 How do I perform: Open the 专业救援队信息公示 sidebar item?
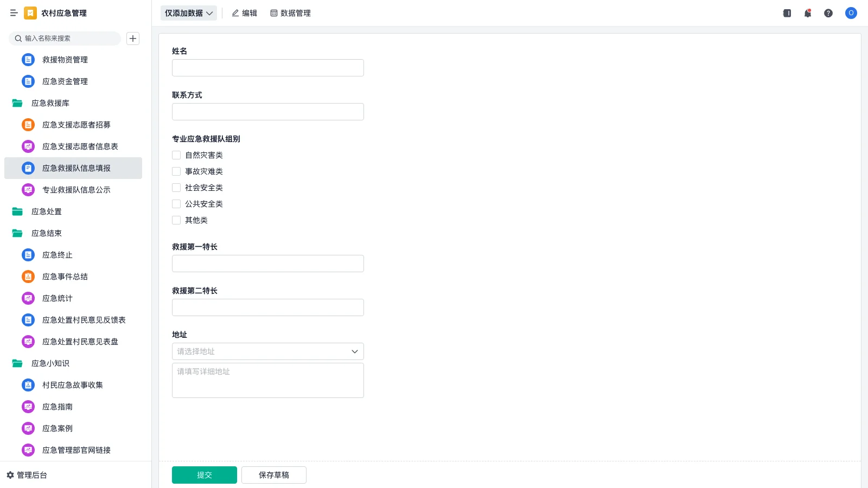pyautogui.click(x=73, y=190)
